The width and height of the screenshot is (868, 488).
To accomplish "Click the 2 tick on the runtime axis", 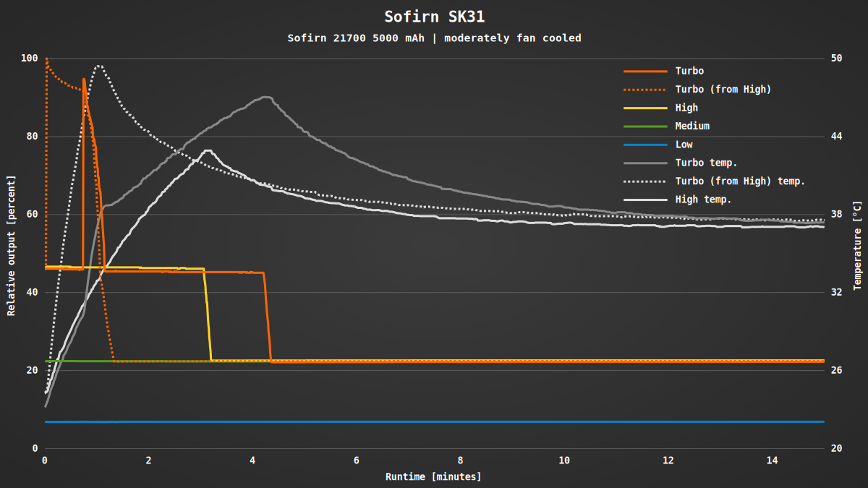I will click(x=149, y=461).
